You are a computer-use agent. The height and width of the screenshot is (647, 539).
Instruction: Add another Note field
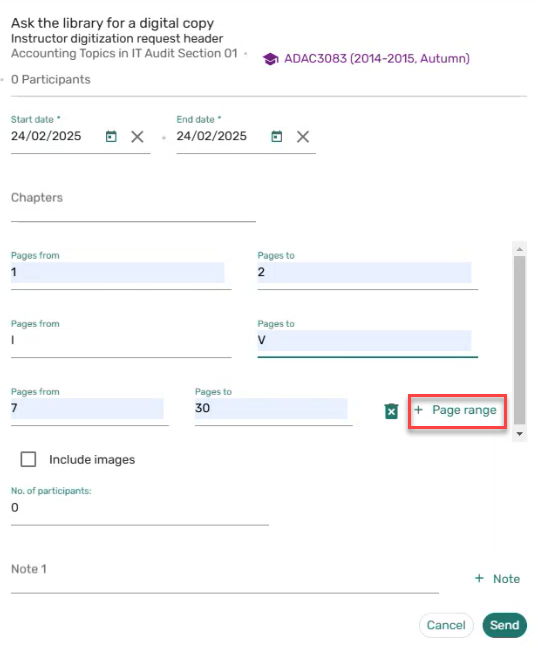coord(497,579)
